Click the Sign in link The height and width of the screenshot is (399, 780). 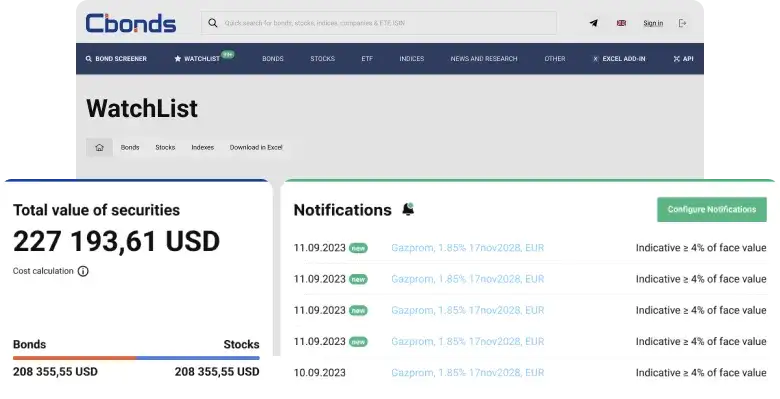(x=653, y=23)
